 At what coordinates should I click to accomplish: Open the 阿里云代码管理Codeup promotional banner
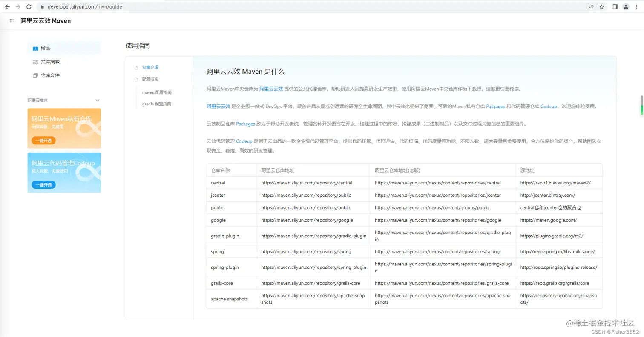pyautogui.click(x=64, y=173)
